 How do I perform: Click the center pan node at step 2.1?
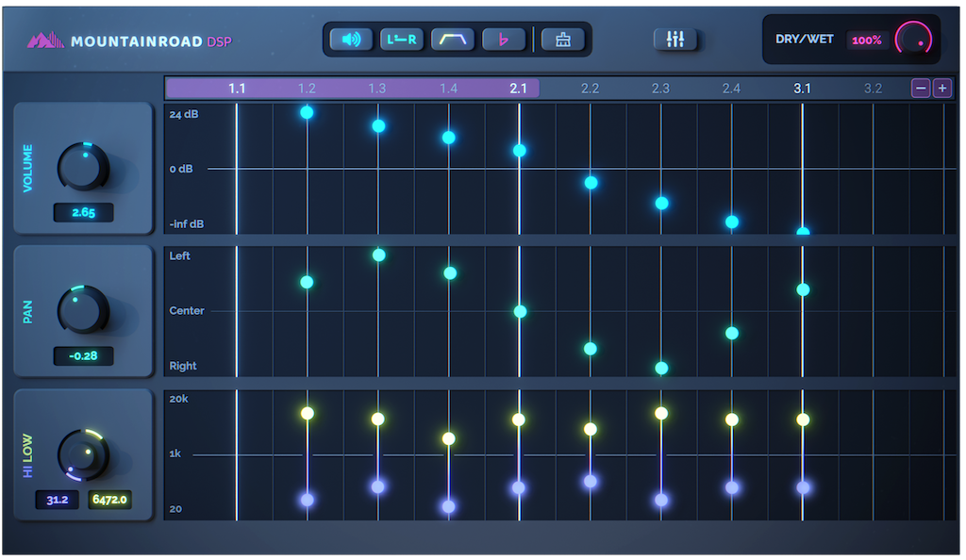coord(520,312)
